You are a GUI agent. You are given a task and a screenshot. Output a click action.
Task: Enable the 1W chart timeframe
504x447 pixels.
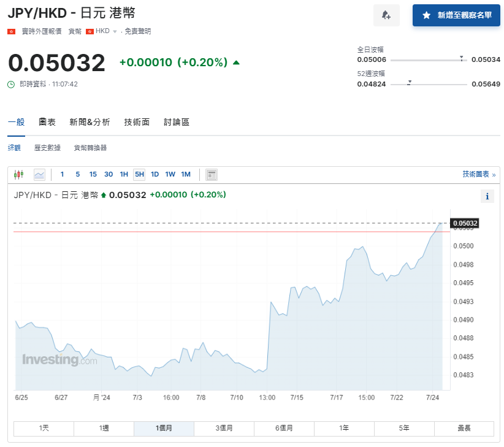170,174
